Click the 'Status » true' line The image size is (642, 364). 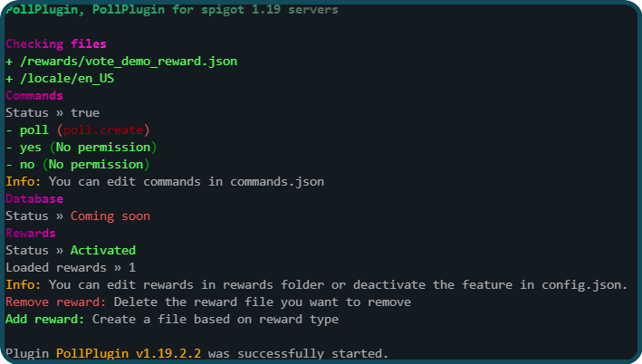(x=53, y=113)
